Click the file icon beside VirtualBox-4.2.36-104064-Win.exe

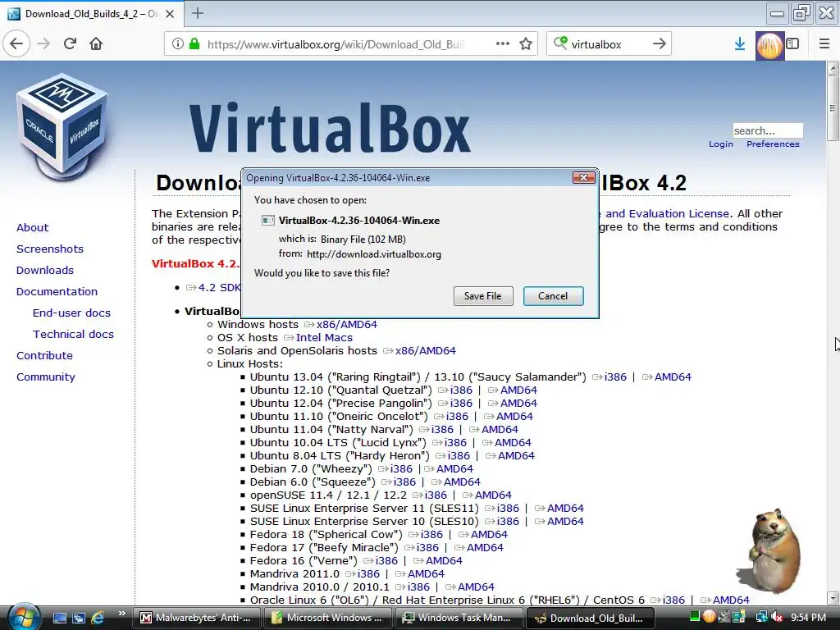pyautogui.click(x=268, y=220)
